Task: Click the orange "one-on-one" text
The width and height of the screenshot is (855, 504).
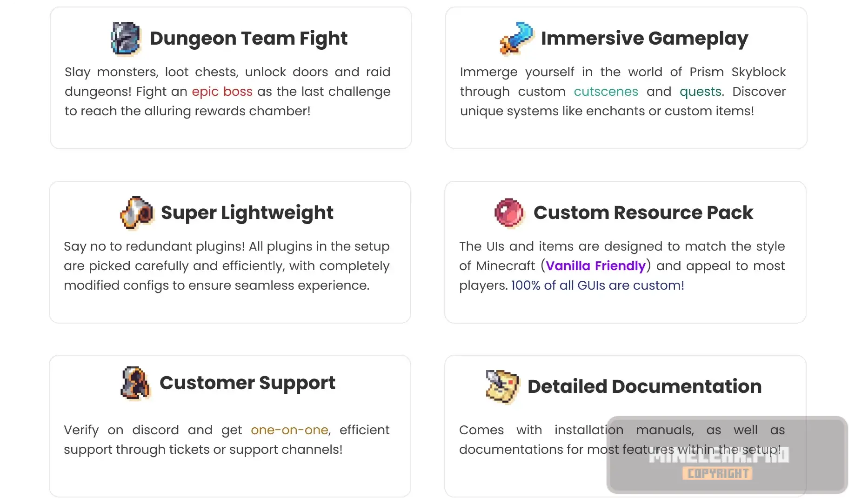Action: coord(289,430)
